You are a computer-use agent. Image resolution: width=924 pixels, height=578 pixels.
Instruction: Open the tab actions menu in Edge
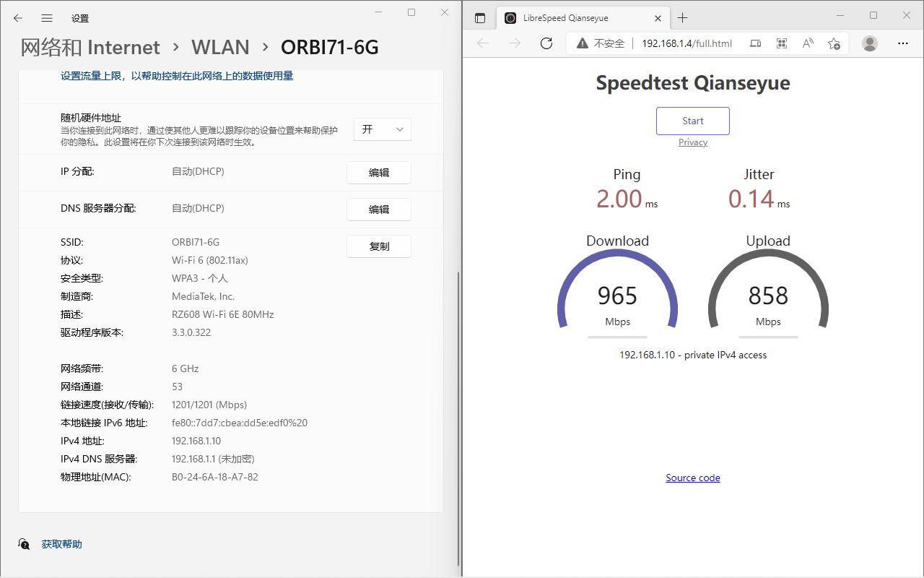[479, 18]
